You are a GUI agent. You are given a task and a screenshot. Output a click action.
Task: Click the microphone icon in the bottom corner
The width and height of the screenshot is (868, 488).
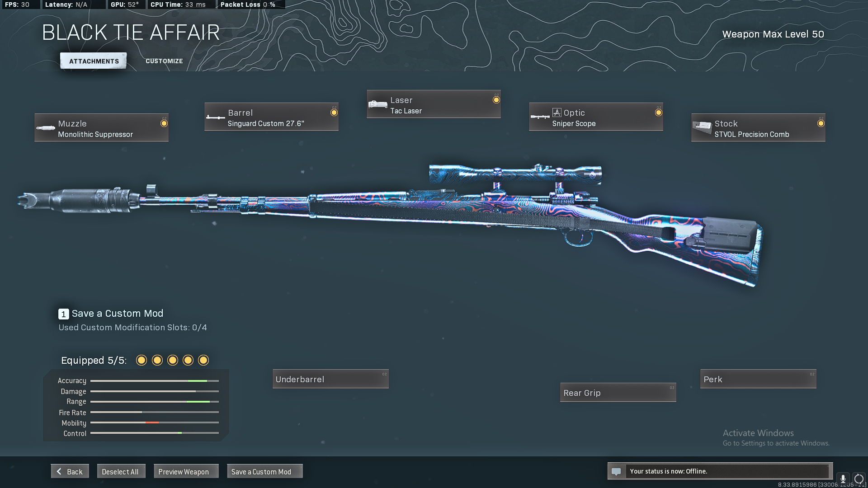pos(843,479)
